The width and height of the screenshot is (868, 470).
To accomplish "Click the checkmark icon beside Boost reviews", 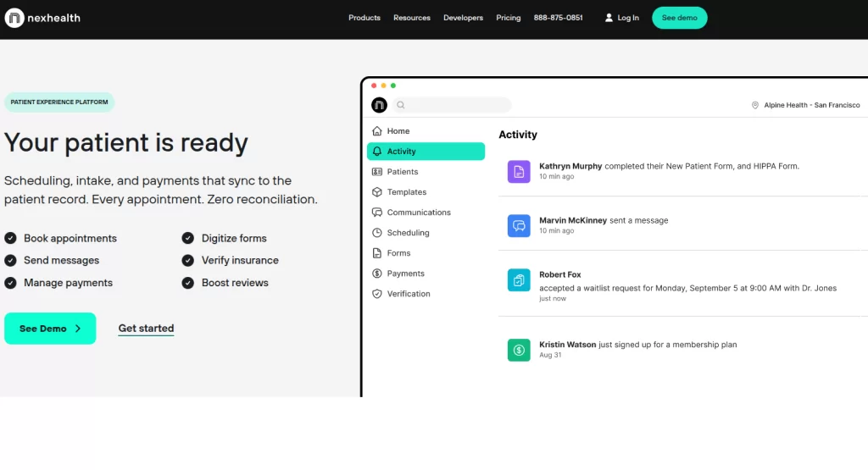I will 188,283.
